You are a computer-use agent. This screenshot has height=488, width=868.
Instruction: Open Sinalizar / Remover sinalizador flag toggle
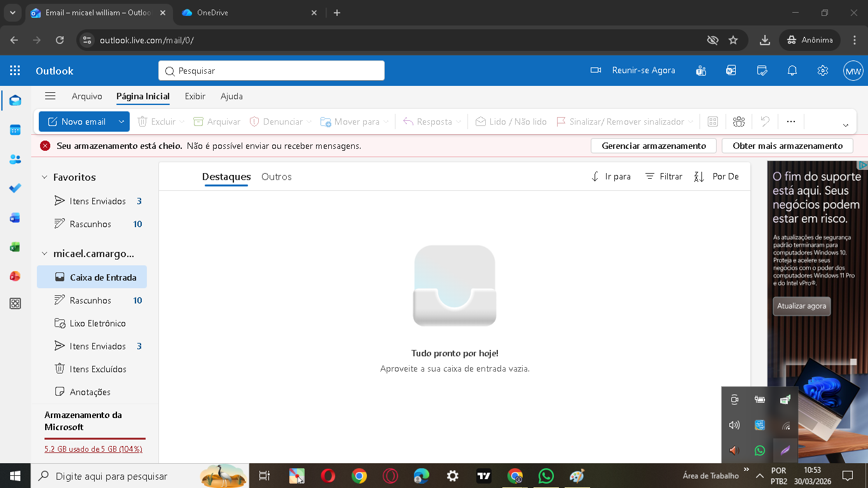click(x=621, y=122)
